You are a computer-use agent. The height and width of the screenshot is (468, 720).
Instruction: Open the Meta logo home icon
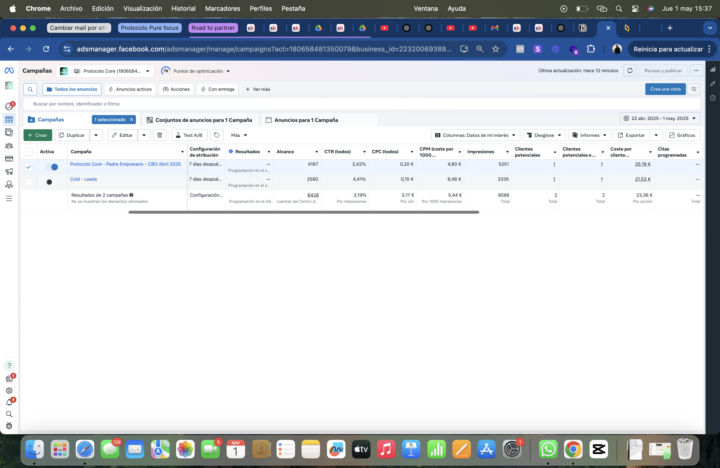[x=9, y=71]
